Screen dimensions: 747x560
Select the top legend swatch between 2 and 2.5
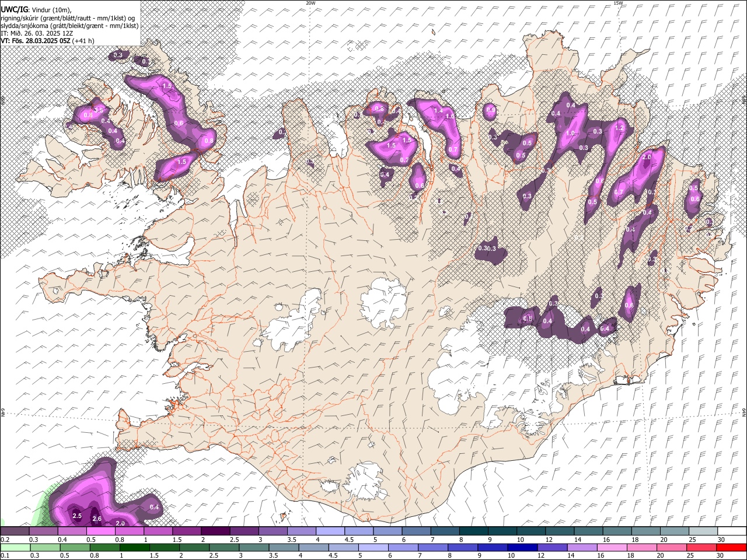pos(215,531)
